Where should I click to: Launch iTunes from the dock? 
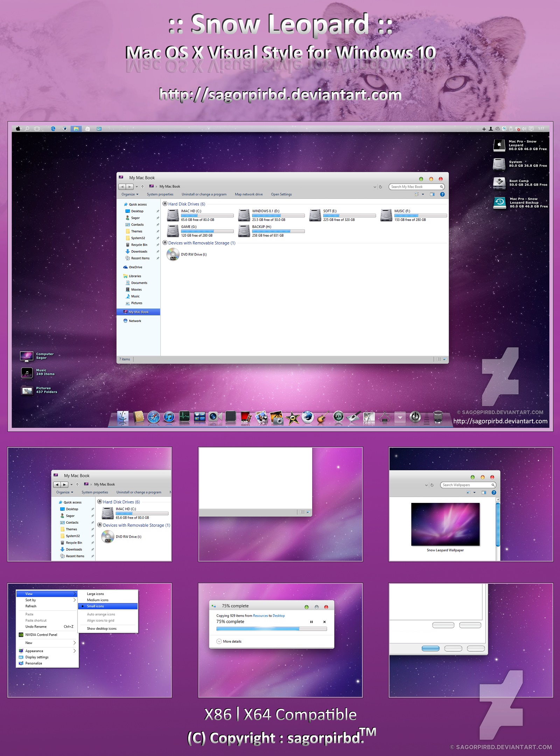click(169, 417)
